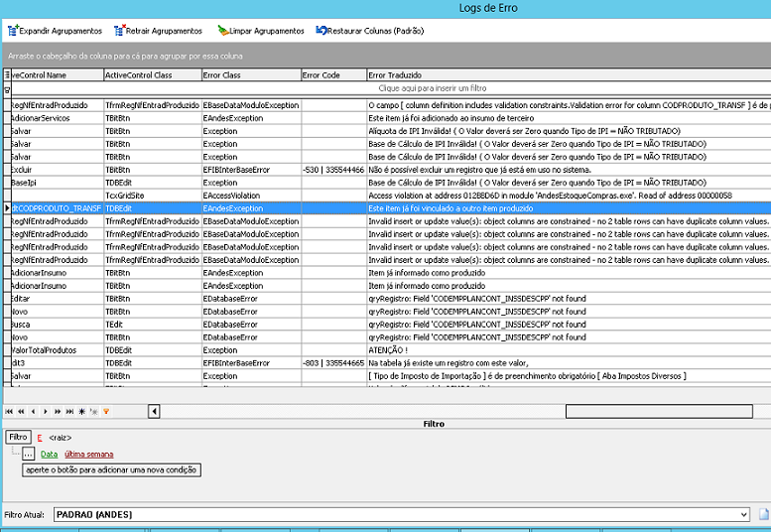Click the grid column chooser icon at top-left
771x532 pixels.
pos(7,74)
